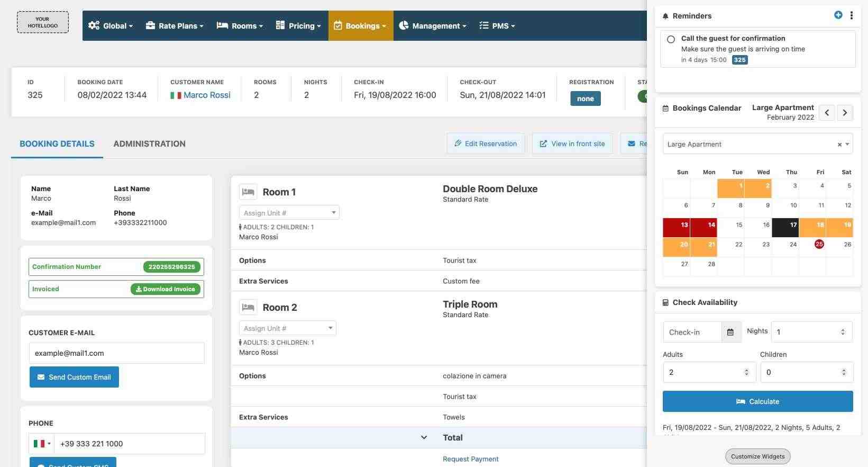The image size is (868, 467).
Task: Open the Reminders options kebab menu
Action: tap(851, 15)
